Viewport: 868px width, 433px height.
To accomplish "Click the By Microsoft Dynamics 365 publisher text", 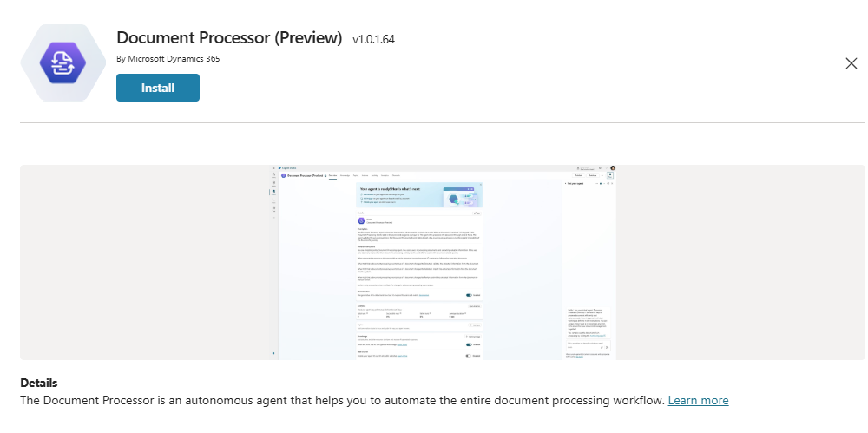I will click(168, 58).
